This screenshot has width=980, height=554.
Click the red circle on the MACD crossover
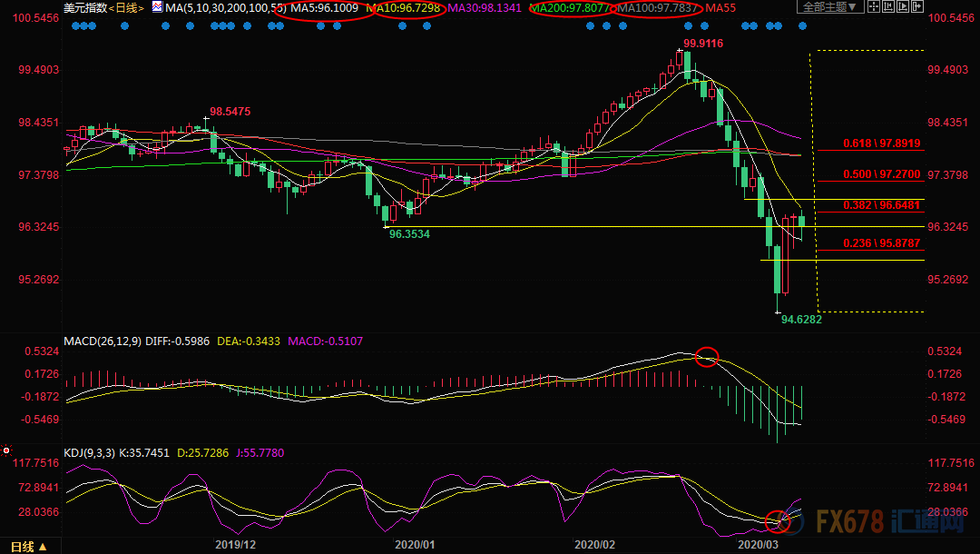click(707, 357)
